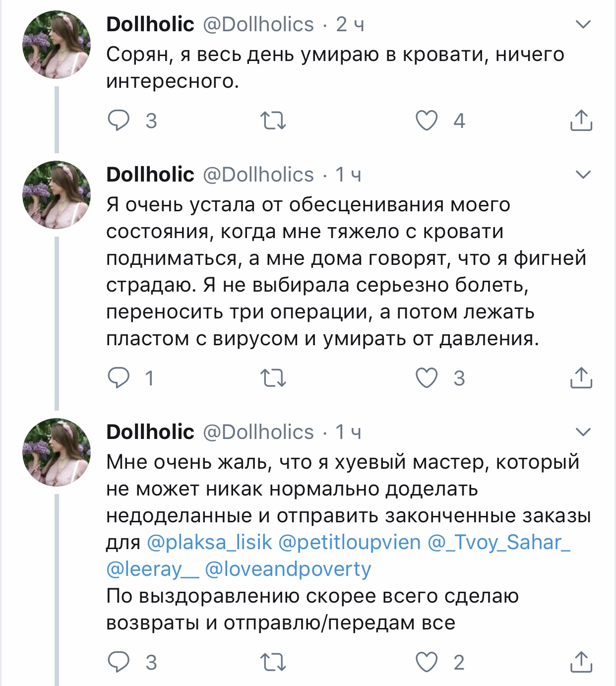Visit the @loveandpoverty mentioned profile
Screen dimensions: 616x686
coord(288,569)
